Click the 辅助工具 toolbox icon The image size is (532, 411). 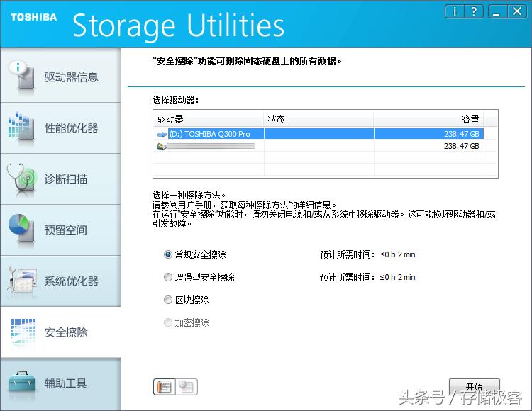pyautogui.click(x=23, y=383)
